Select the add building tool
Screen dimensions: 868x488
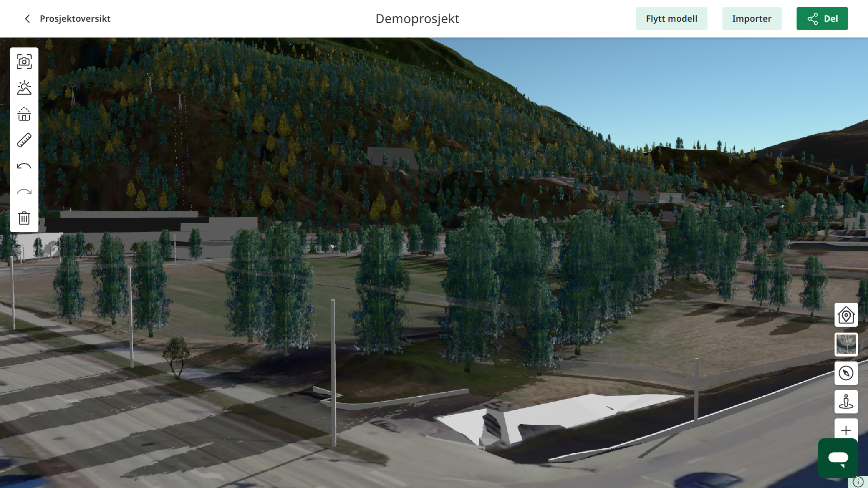pyautogui.click(x=24, y=114)
